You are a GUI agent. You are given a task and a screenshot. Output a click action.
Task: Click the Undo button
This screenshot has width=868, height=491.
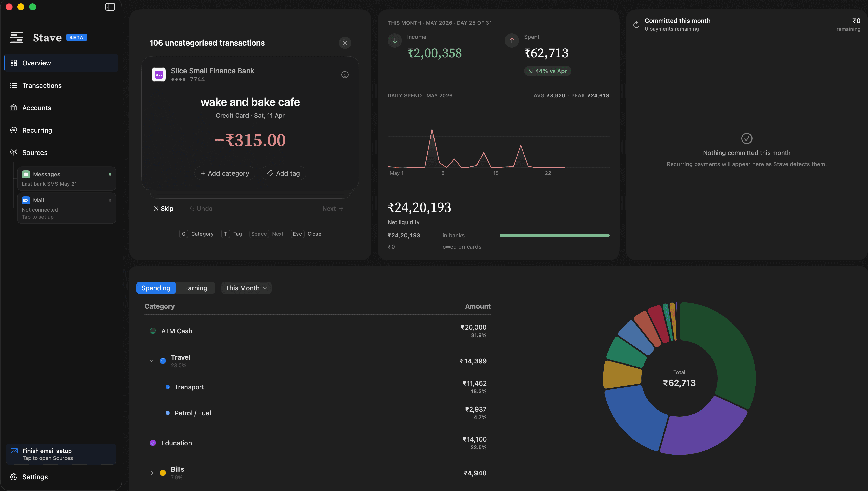pyautogui.click(x=201, y=208)
